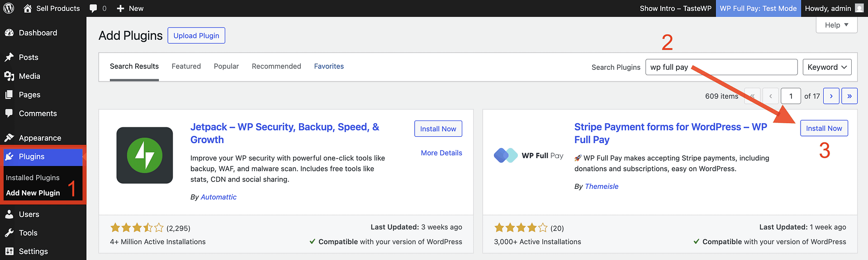Expand the Help panel
This screenshot has height=260, width=868.
pyautogui.click(x=836, y=25)
